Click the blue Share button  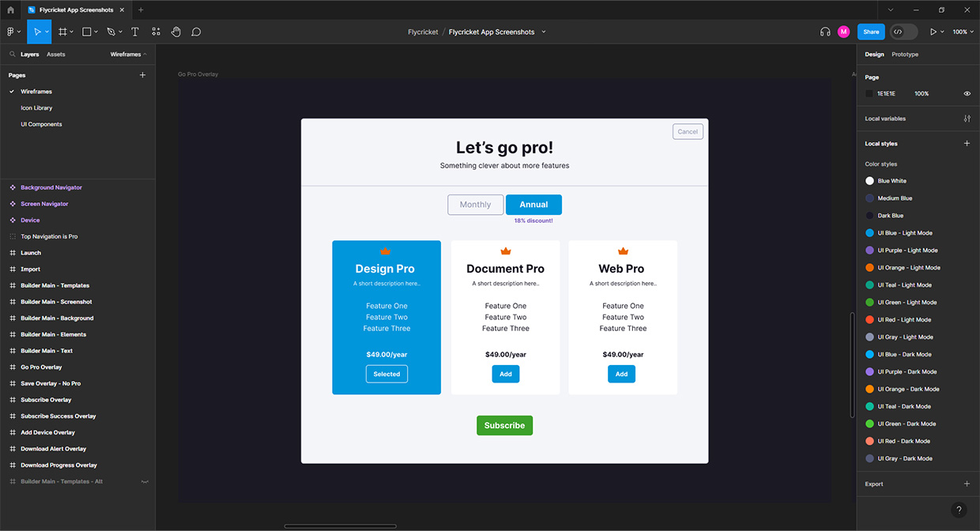[x=871, y=32]
